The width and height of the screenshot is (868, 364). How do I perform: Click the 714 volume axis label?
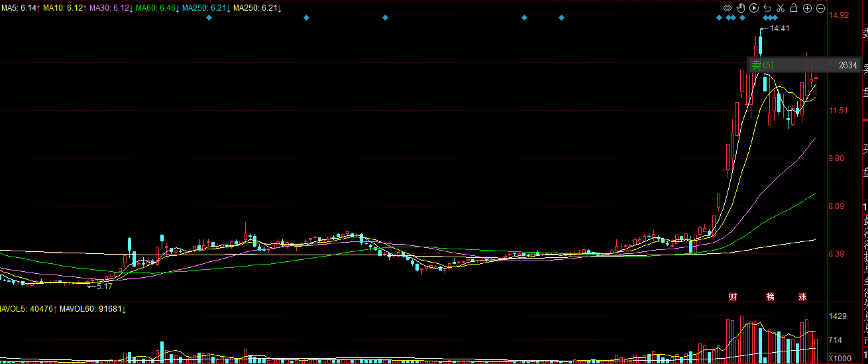(x=836, y=340)
